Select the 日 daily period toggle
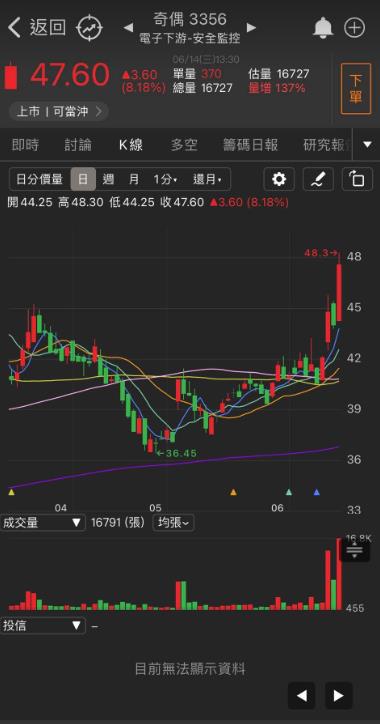Image resolution: width=380 pixels, height=724 pixels. (83, 179)
